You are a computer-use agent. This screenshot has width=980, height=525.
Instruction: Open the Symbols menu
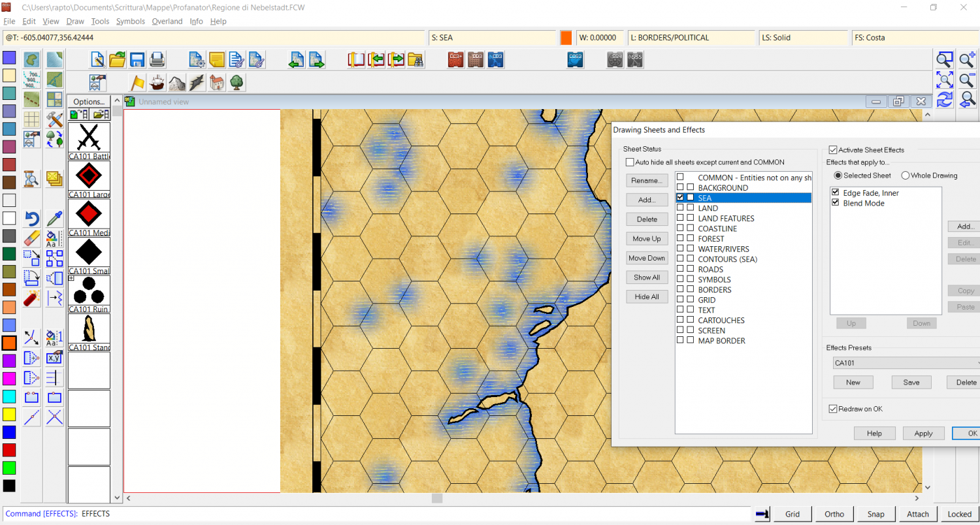coord(131,21)
